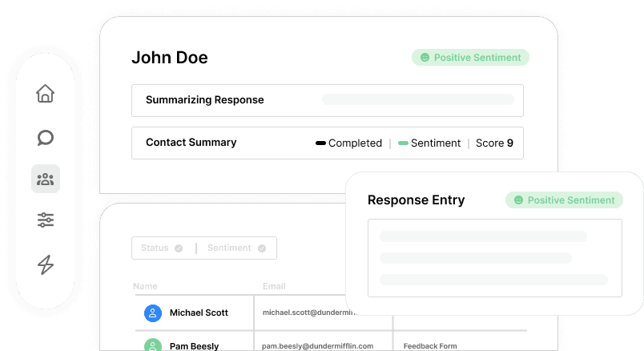
Task: Click the lightning bolt automation icon
Action: click(x=46, y=264)
